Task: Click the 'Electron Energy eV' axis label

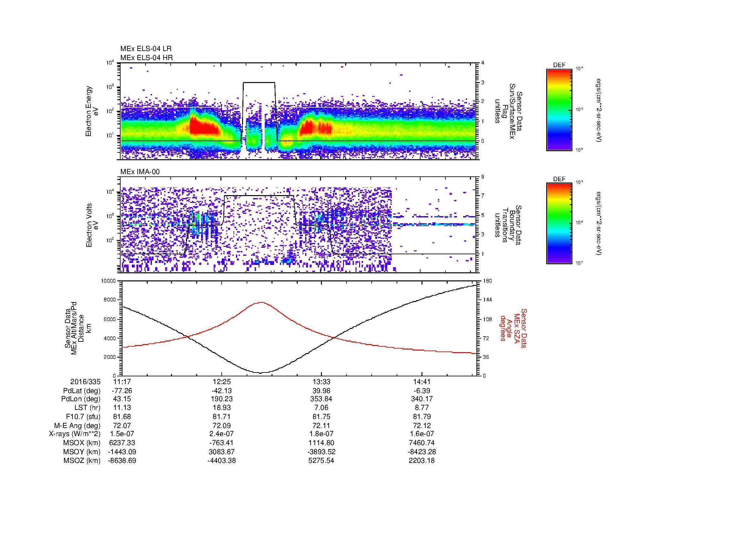Action: [92, 111]
